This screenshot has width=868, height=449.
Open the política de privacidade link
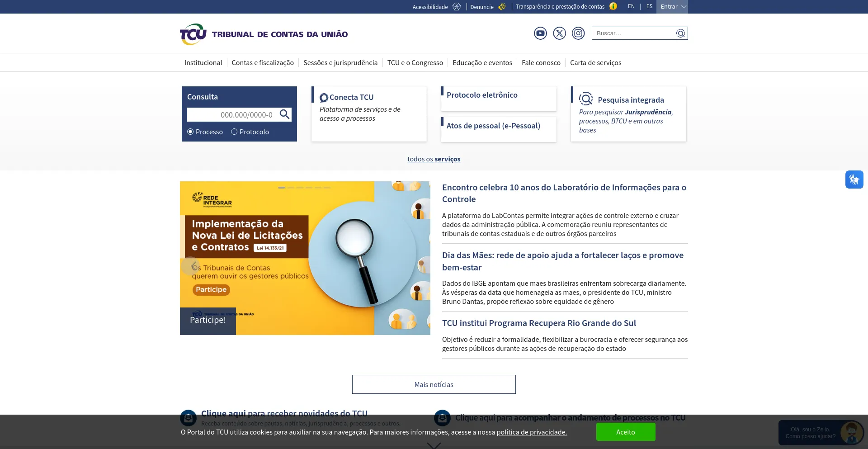pyautogui.click(x=532, y=432)
